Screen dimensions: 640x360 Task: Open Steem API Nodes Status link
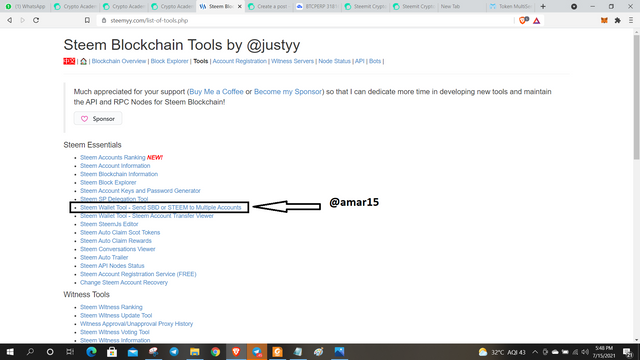tap(112, 266)
